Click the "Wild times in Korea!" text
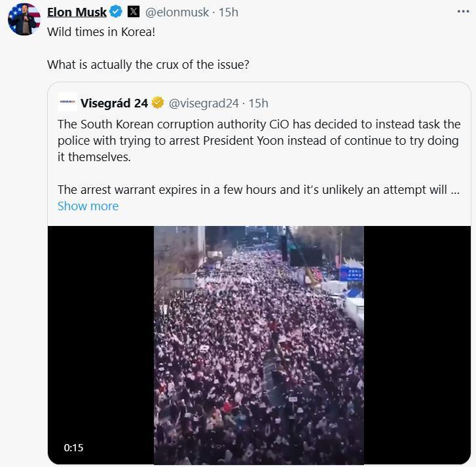 [101, 31]
